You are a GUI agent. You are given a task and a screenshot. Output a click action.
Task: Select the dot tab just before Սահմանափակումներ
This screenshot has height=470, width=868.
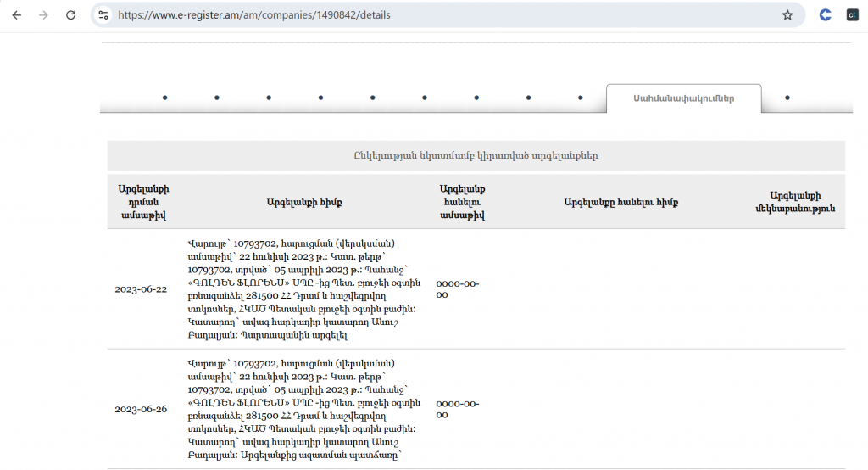[580, 98]
